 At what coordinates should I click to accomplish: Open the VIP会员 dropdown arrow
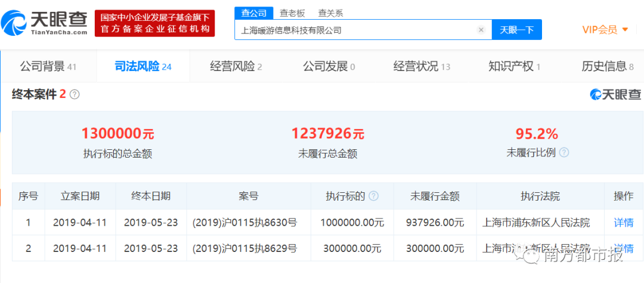pyautogui.click(x=625, y=30)
